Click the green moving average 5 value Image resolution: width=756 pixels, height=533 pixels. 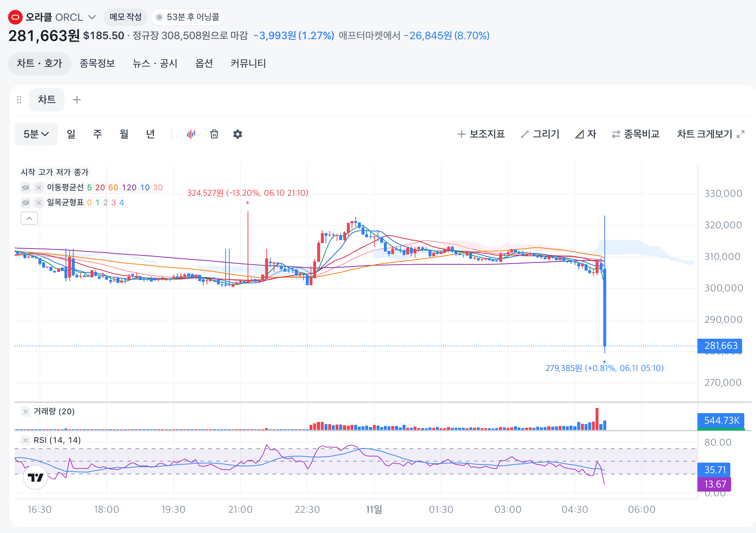click(89, 188)
